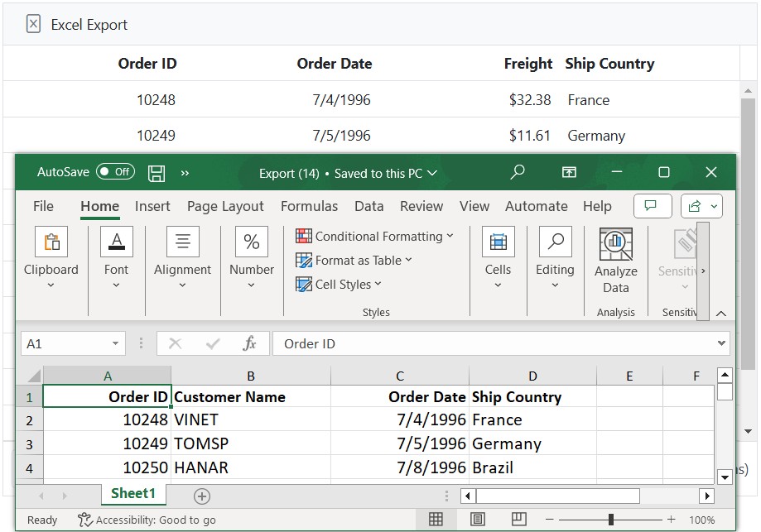The height and width of the screenshot is (532, 761).
Task: Expand the Editing group chevron
Action: pyautogui.click(x=555, y=285)
